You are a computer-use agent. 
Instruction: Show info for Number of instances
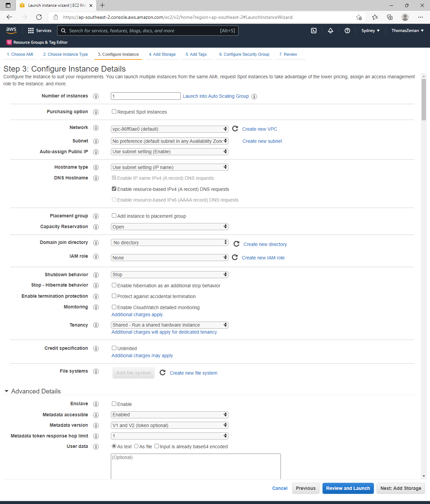pos(96,96)
